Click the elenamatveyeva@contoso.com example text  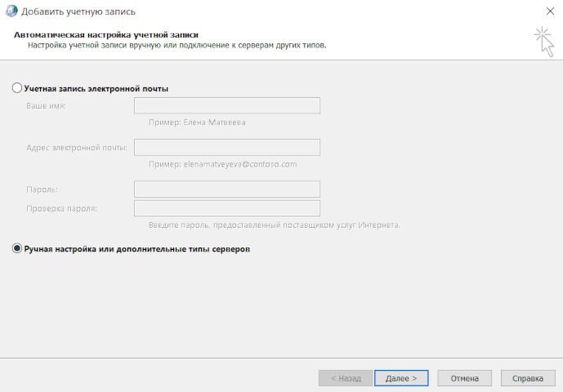222,164
